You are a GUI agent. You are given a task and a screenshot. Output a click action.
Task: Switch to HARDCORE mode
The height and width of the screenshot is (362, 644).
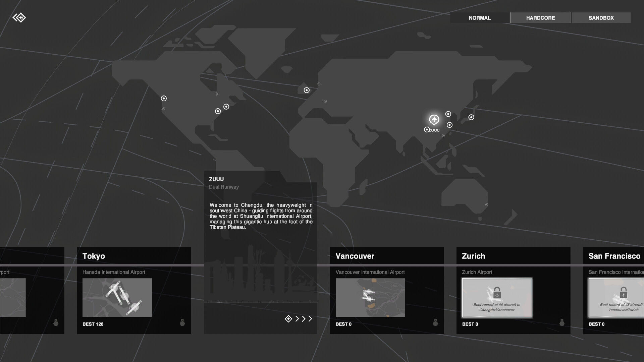coord(540,18)
